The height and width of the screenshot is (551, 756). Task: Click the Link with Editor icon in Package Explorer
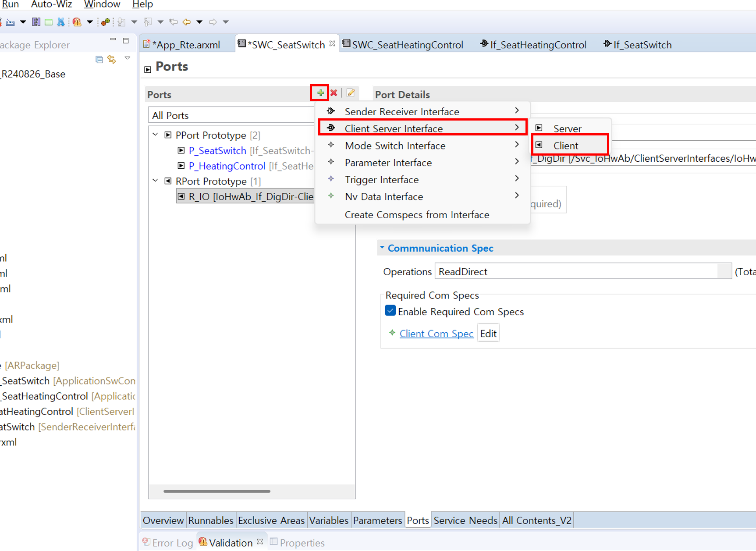112,59
